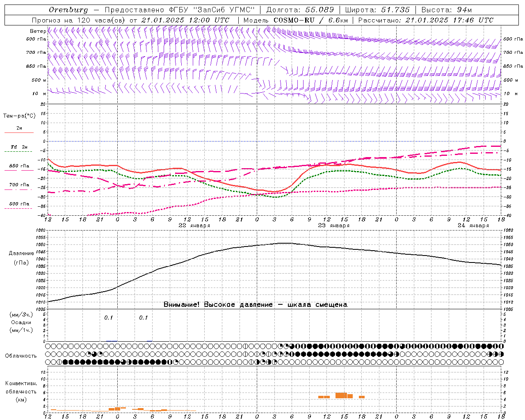Click 'Предоставлено ФГБУ "ЗапСиб УГМС"' provider text
This screenshot has height=420, width=525.
pos(180,10)
